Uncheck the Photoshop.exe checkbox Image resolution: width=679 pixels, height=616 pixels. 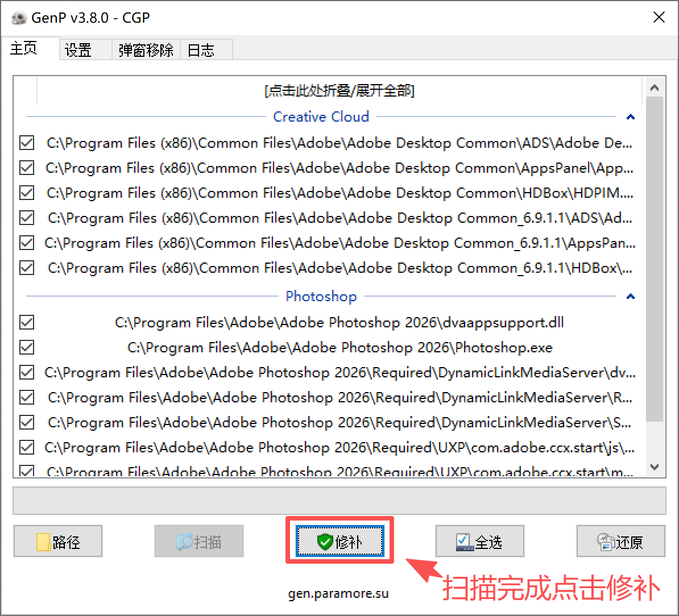click(x=27, y=347)
